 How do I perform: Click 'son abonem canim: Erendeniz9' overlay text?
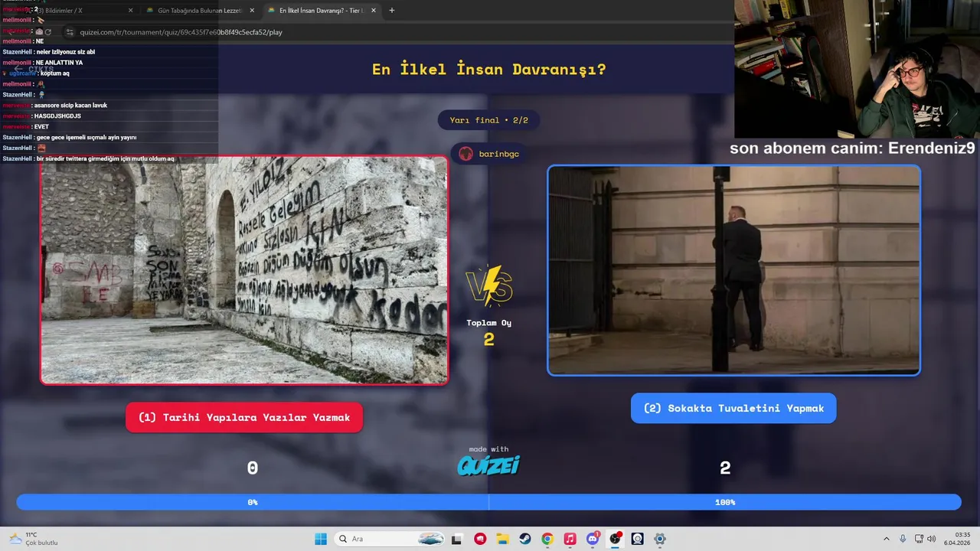pos(852,148)
